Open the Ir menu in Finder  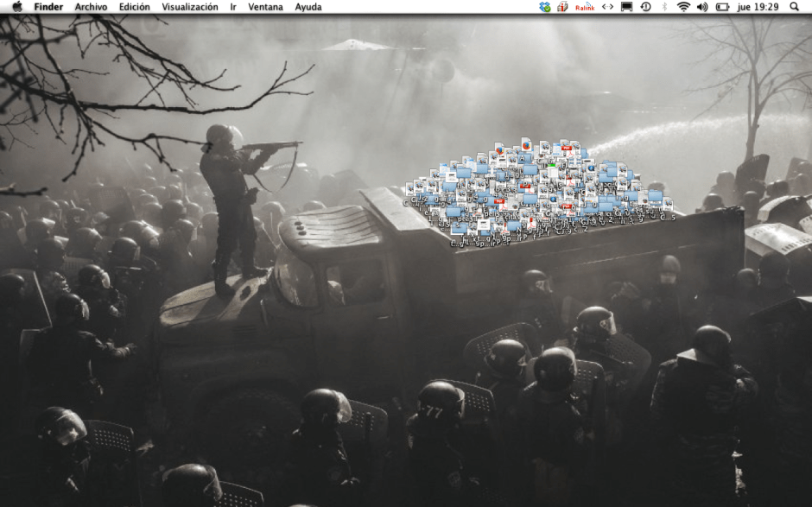tap(230, 7)
